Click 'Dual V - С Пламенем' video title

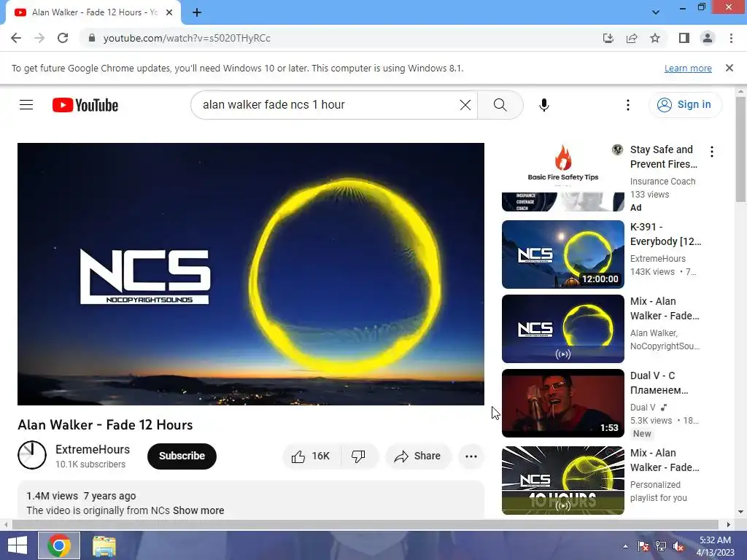click(x=659, y=383)
